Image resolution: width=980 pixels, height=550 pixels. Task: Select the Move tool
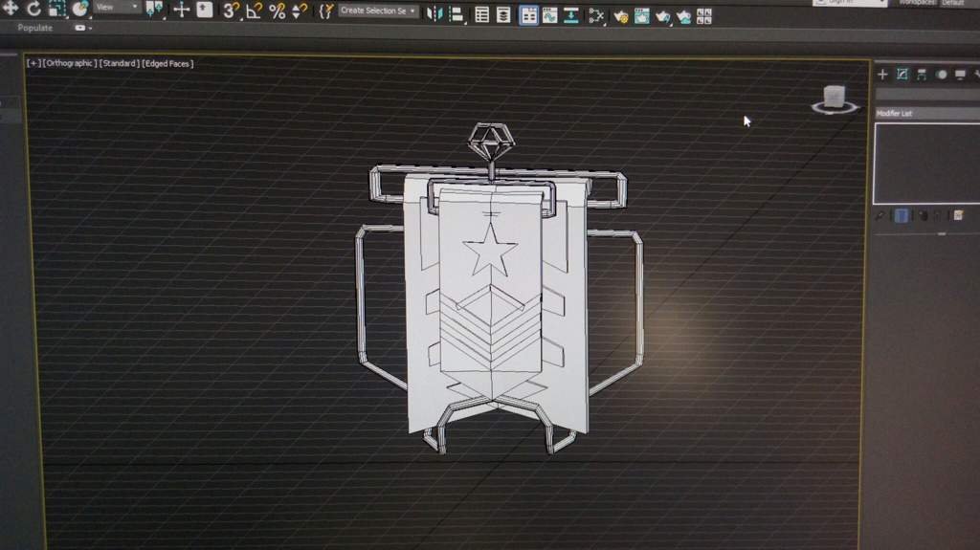pyautogui.click(x=10, y=8)
